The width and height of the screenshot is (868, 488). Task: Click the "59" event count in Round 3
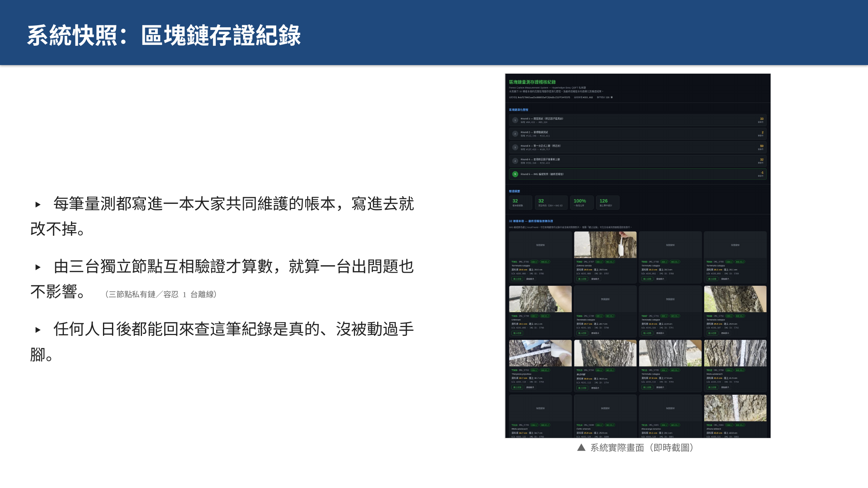[x=761, y=146]
